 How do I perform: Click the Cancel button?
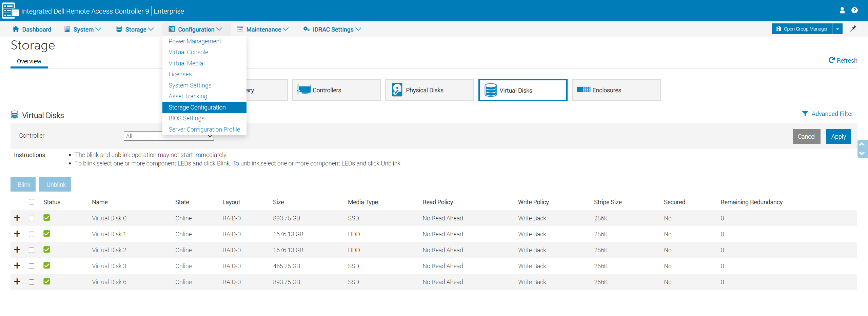pyautogui.click(x=806, y=136)
